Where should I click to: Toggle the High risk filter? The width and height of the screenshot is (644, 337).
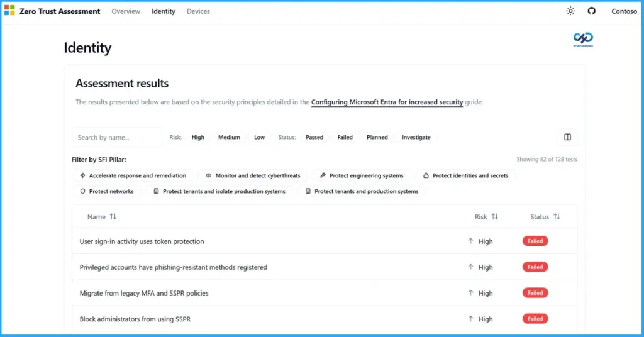(198, 137)
